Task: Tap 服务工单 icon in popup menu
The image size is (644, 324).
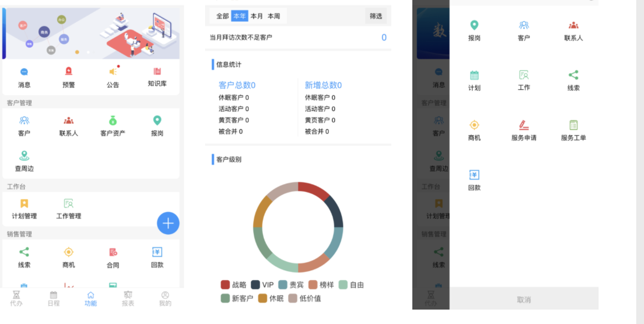Action: (573, 125)
